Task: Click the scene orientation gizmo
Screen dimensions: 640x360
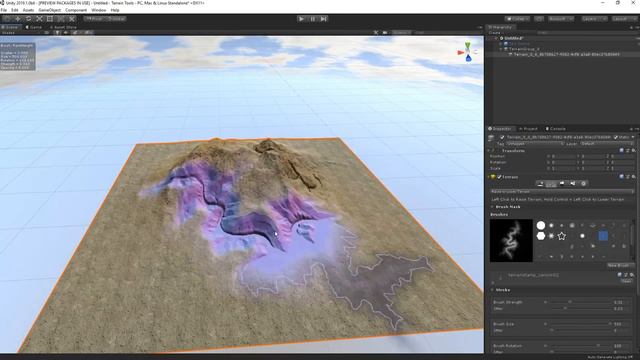Action: (467, 52)
